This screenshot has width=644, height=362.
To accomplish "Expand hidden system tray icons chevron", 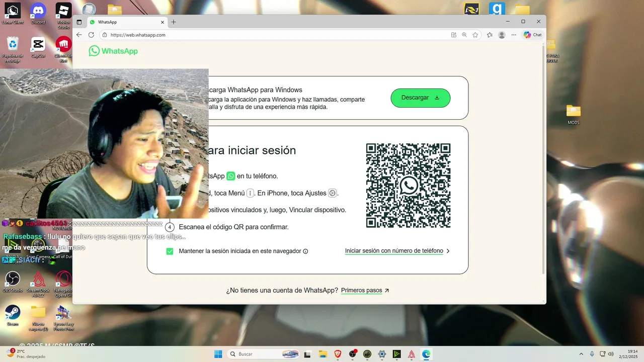I will click(581, 354).
